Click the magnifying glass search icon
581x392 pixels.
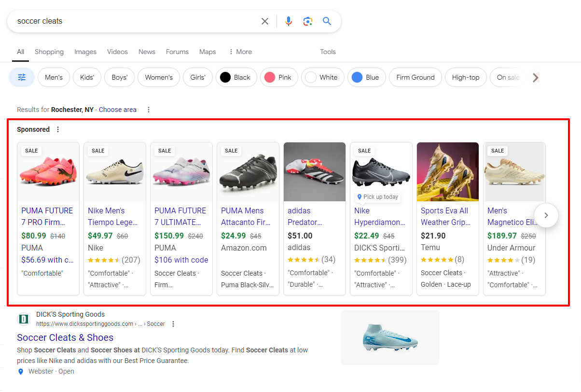click(327, 21)
